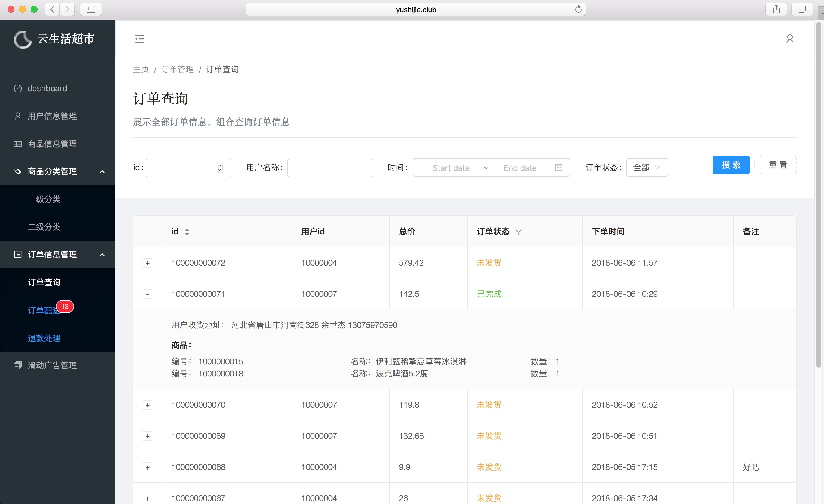This screenshot has height=504, width=824.
Task: Go to 退款处理 menu item
Action: coord(44,338)
